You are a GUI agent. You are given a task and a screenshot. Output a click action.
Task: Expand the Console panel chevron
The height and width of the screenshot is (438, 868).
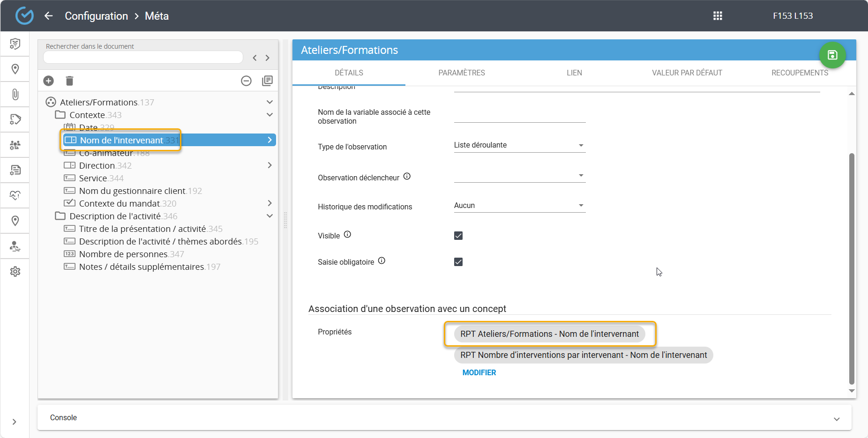[x=837, y=419]
